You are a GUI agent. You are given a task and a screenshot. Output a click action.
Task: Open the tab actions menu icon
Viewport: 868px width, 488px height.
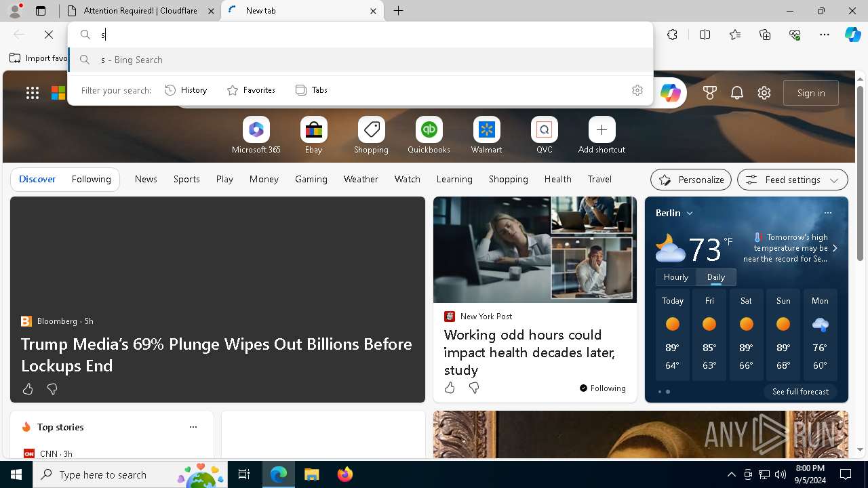pos(41,11)
